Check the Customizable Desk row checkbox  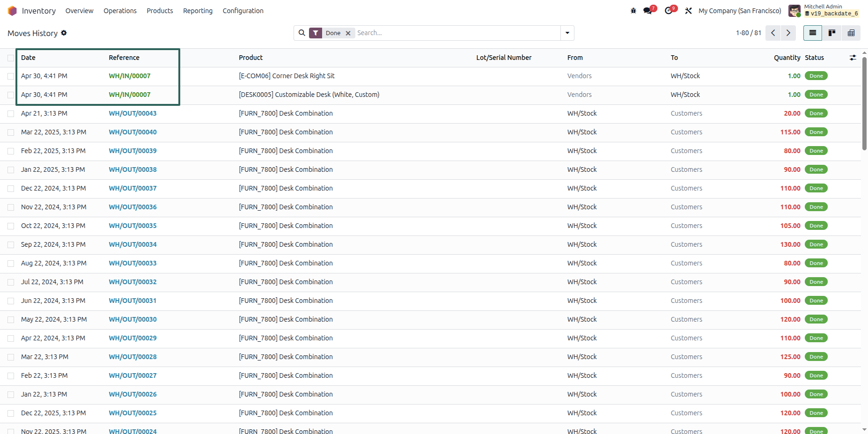click(11, 95)
